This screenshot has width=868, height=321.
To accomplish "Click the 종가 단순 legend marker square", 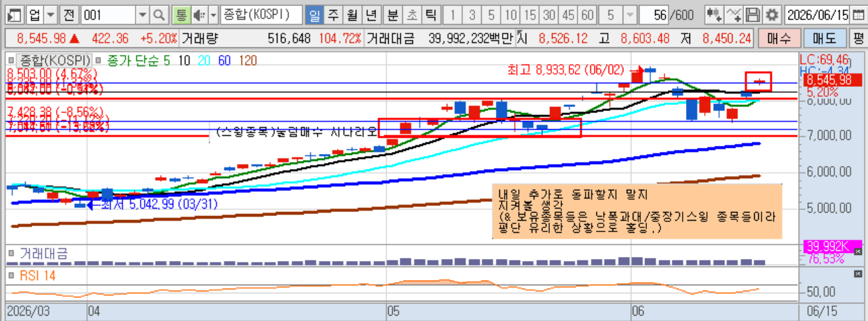I will tap(98, 61).
